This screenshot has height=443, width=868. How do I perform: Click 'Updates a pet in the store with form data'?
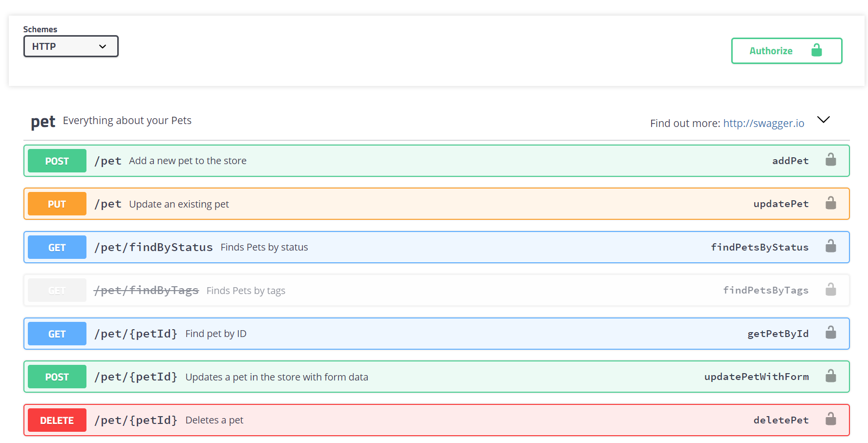click(x=277, y=377)
